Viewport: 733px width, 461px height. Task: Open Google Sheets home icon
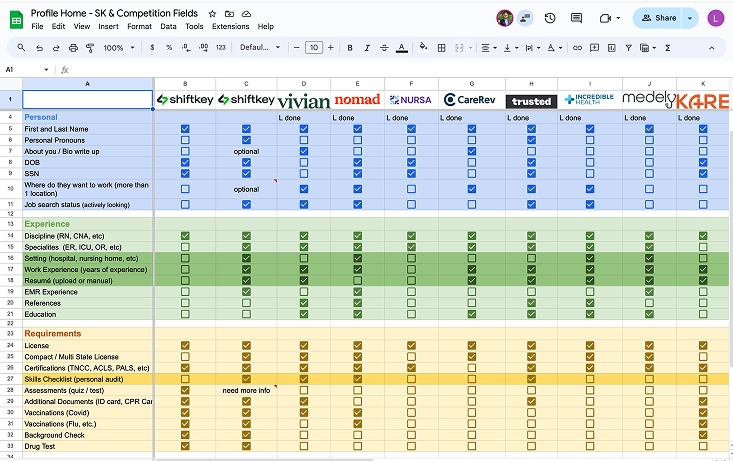pyautogui.click(x=16, y=20)
